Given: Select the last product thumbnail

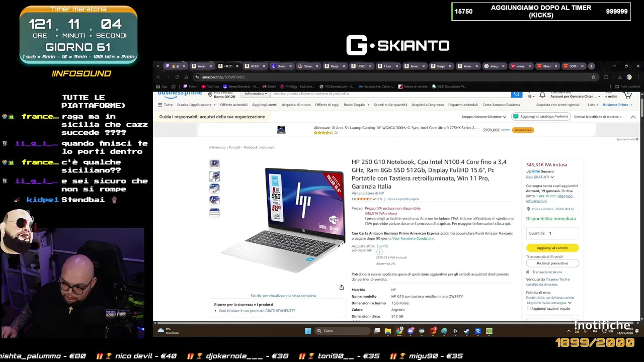Looking at the screenshot, I should 214,213.
